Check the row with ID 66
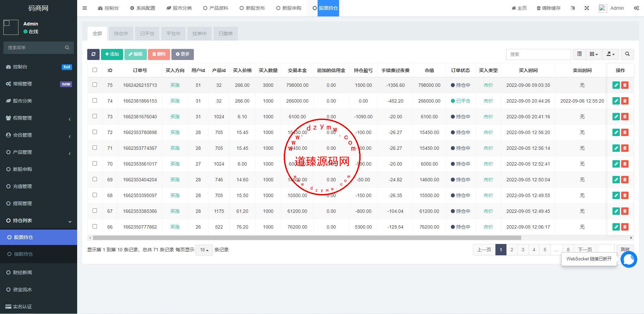644x314 pixels. click(95, 227)
